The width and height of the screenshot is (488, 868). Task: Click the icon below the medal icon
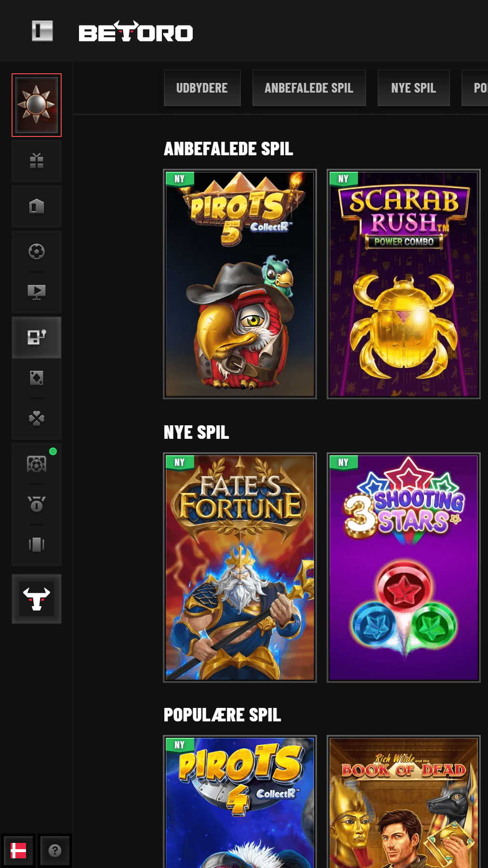point(37,545)
